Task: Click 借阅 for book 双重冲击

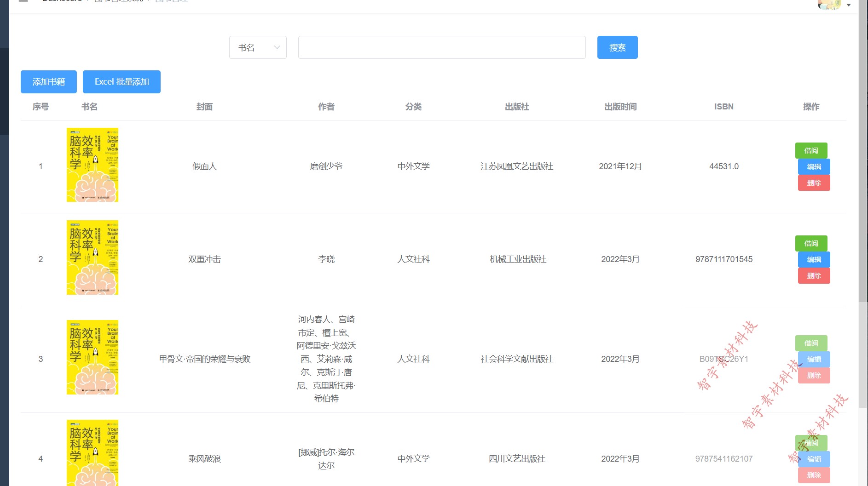Action: (x=811, y=243)
